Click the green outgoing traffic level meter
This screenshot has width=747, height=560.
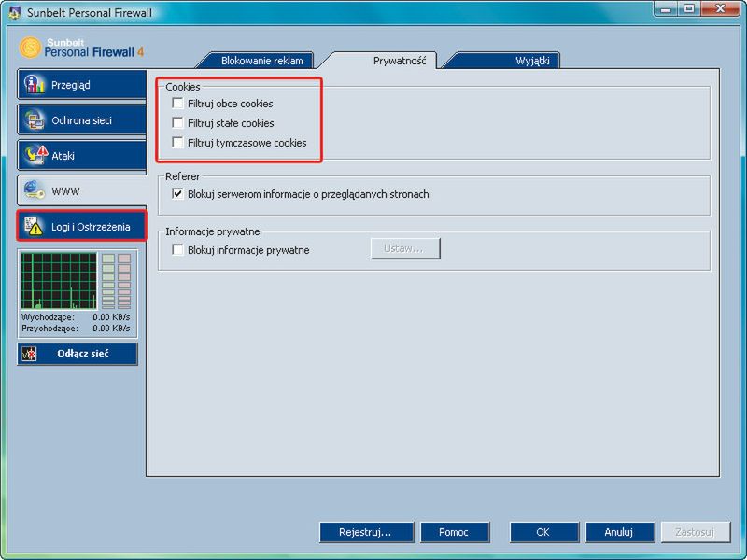coord(108,281)
